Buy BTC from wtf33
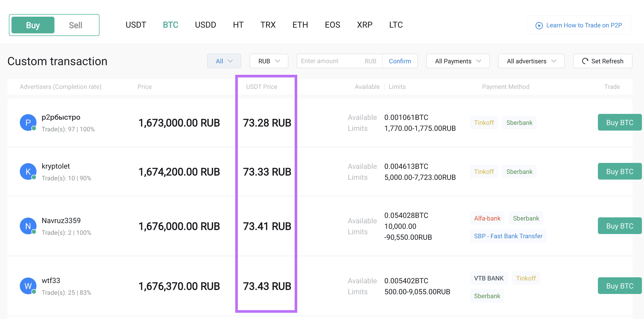The width and height of the screenshot is (644, 319). tap(620, 286)
